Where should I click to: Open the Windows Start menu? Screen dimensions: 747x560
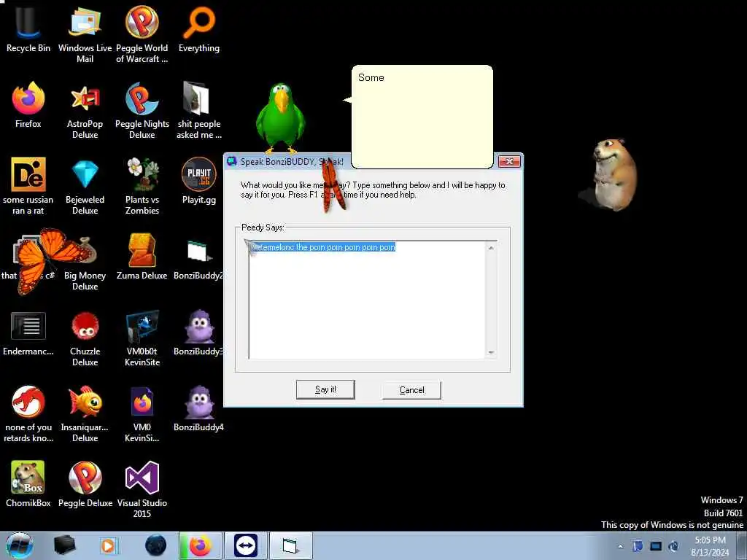tap(19, 545)
